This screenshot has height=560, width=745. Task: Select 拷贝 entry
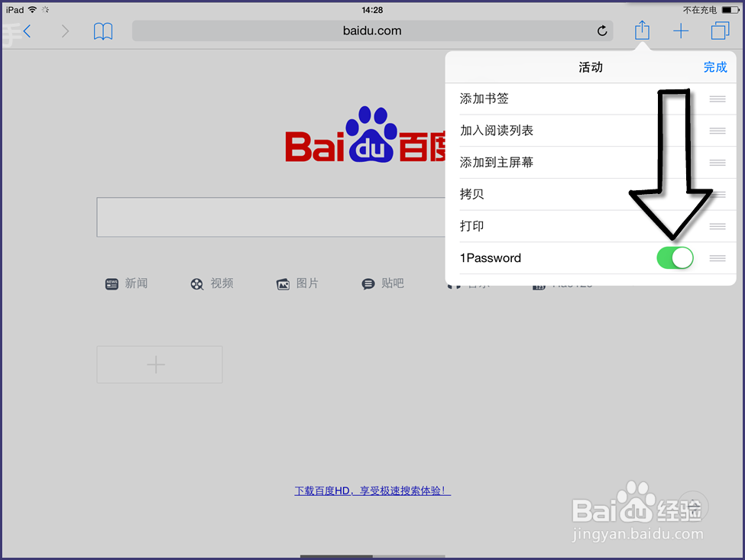click(x=471, y=194)
